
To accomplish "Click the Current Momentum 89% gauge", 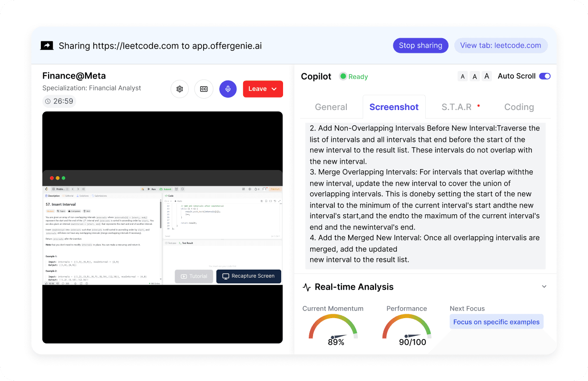I will [333, 330].
